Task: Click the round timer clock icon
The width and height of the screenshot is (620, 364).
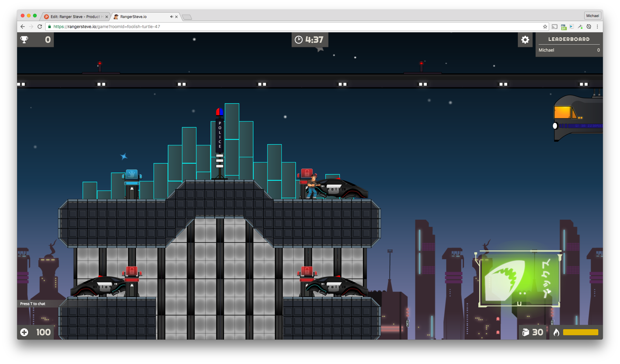Action: click(298, 40)
